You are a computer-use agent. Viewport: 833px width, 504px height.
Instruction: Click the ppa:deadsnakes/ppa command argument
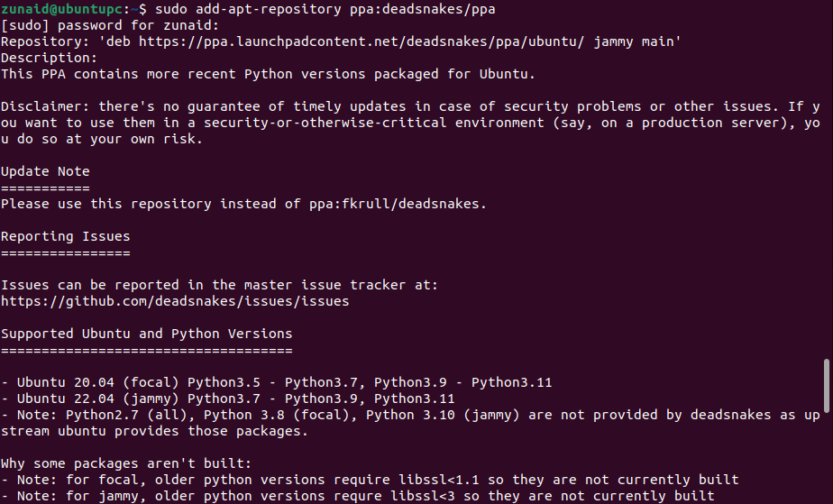436,9
